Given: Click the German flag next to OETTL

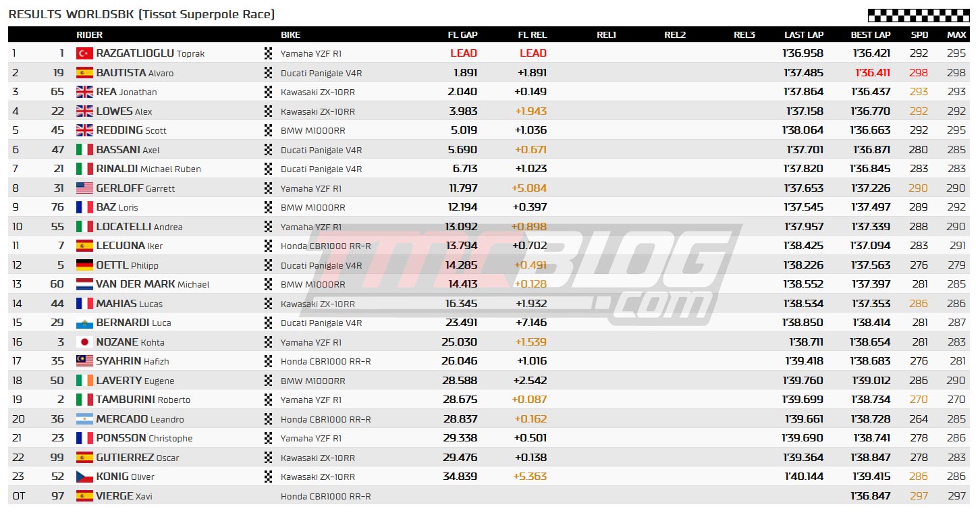Looking at the screenshot, I should click(84, 265).
